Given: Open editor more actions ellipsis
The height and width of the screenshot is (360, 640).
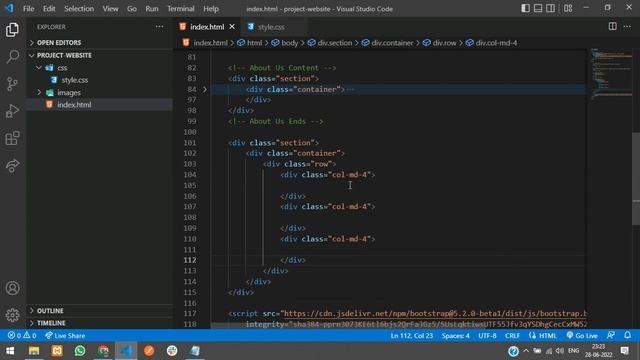Looking at the screenshot, I should pyautogui.click(x=627, y=27).
